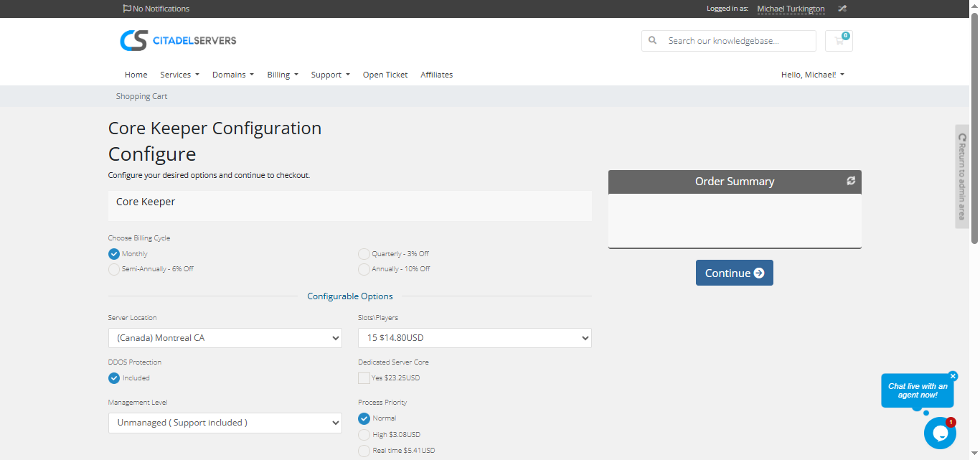The image size is (980, 460).
Task: Click the pin icon beside the username
Action: (x=842, y=9)
